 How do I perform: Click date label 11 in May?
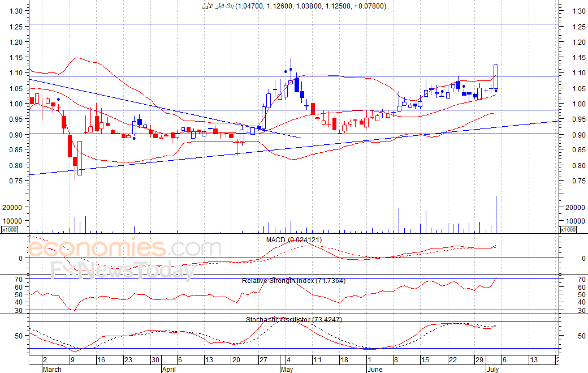click(x=317, y=360)
